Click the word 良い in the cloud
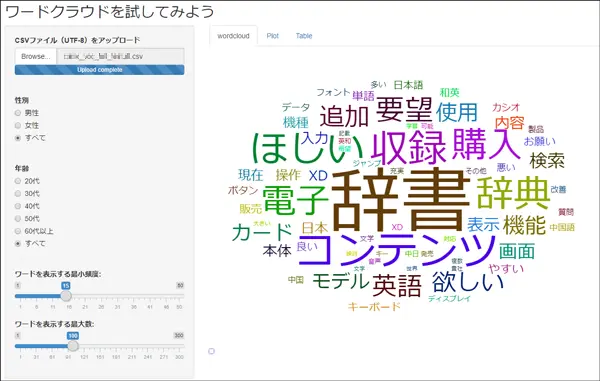This screenshot has width=600, height=381. pos(307,246)
